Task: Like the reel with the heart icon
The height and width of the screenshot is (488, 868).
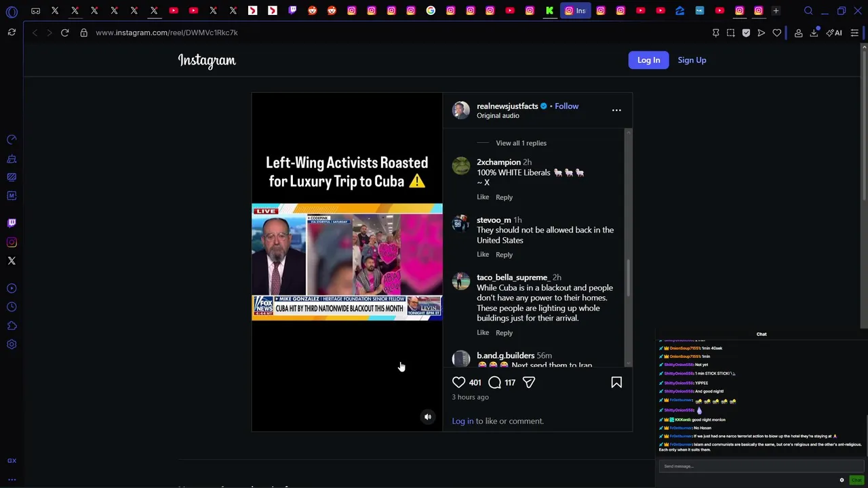Action: 459,382
